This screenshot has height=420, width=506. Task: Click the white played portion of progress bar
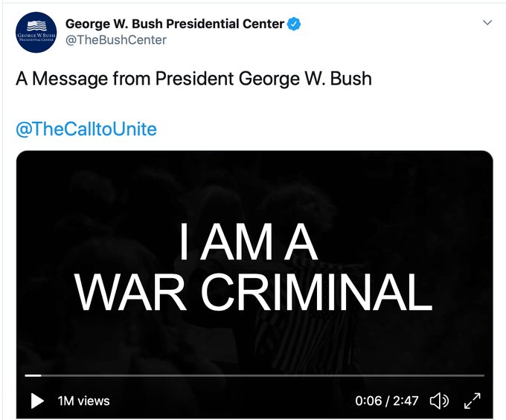(33, 375)
